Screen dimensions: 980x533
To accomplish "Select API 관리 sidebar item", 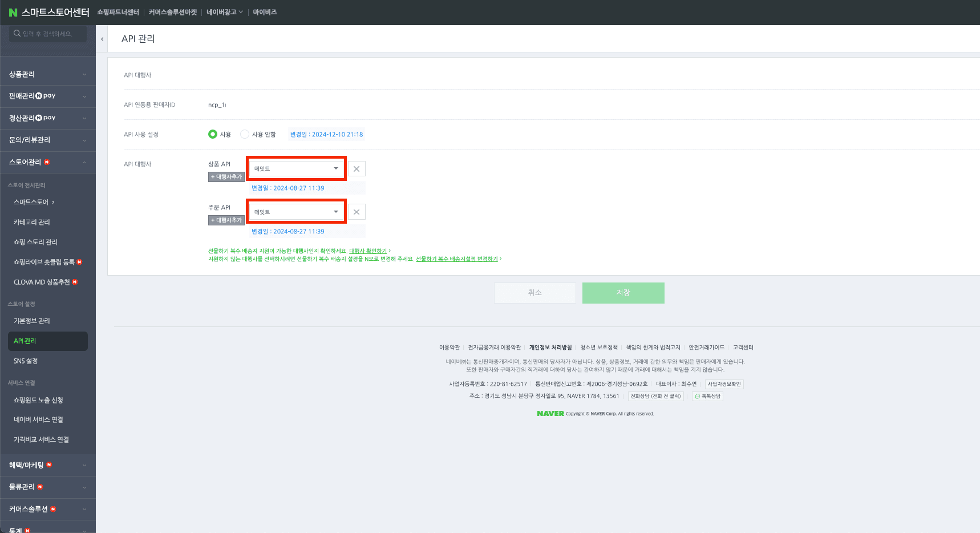I will point(48,341).
